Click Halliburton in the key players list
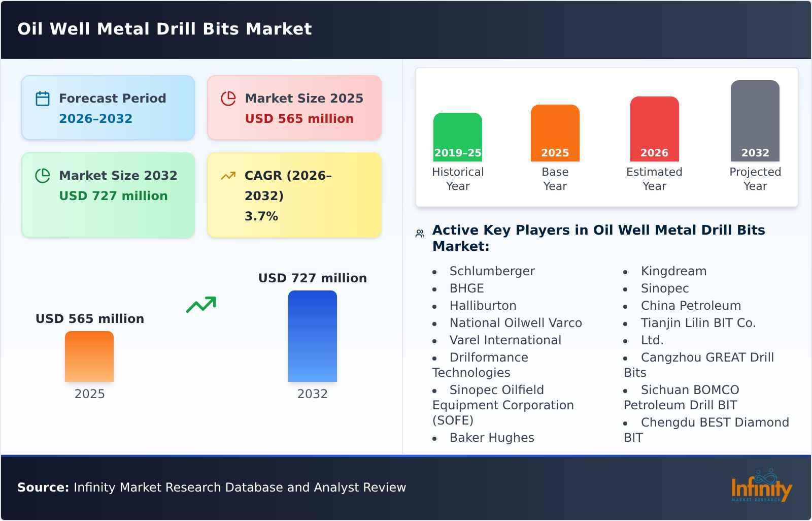Viewport: 812px width, 521px height. (x=483, y=306)
